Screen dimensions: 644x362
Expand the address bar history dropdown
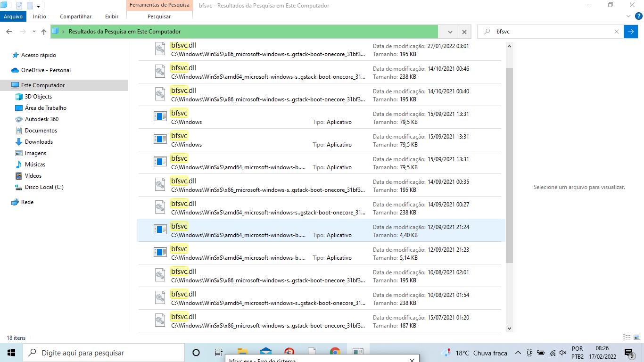point(450,32)
